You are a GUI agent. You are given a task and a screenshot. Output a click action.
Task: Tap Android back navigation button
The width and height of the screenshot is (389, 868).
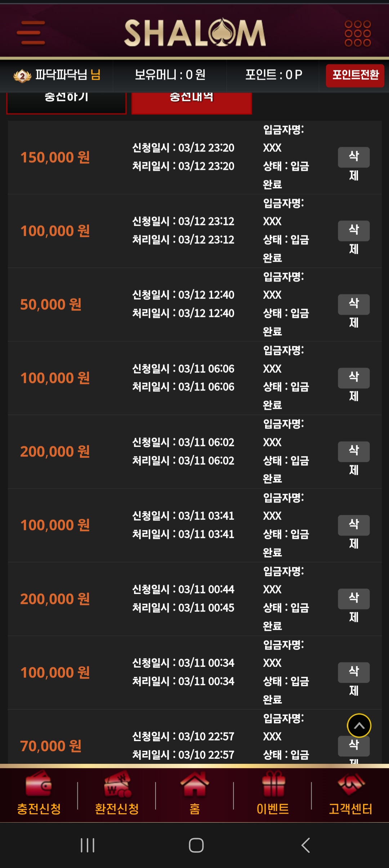point(305,845)
